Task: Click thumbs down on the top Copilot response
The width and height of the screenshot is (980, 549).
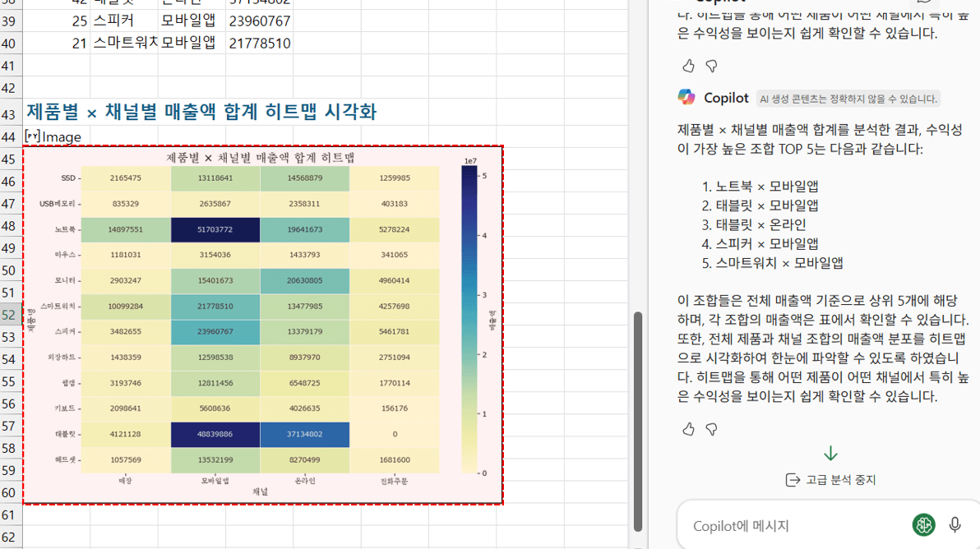Action: pos(712,66)
